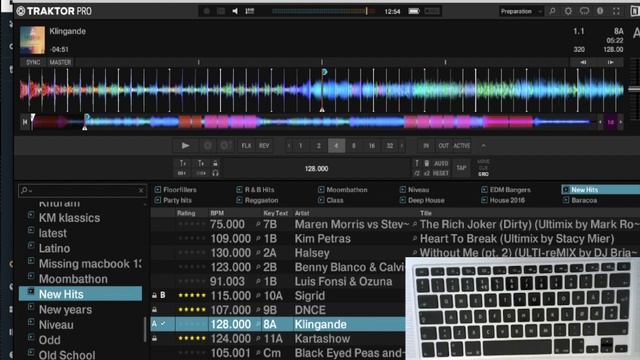Sort tracks by the Artist column header
Viewport: 640px width, 360px height.
(x=302, y=213)
